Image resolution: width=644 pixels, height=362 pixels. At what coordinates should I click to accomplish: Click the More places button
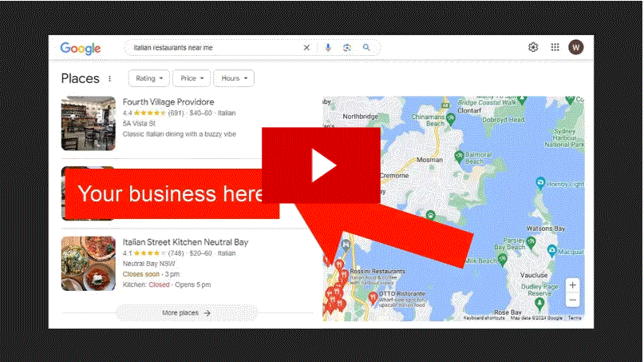(x=187, y=313)
